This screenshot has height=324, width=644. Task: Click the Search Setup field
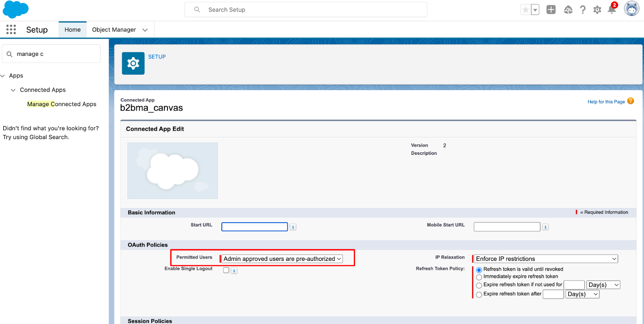coord(306,10)
